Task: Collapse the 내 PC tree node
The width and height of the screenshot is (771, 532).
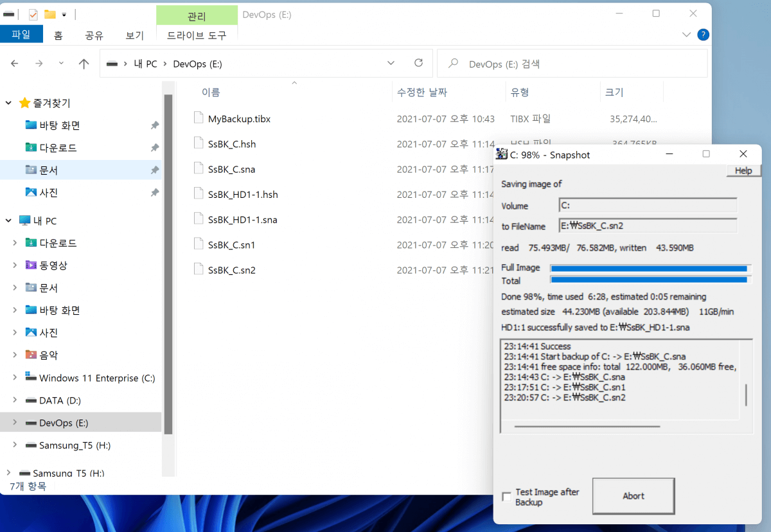Action: point(9,221)
